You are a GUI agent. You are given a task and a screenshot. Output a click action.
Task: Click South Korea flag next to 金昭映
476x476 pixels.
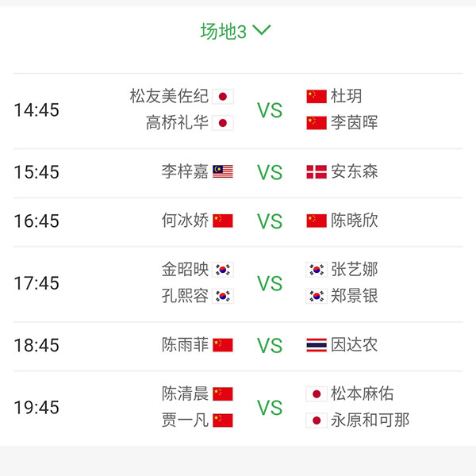223,270
